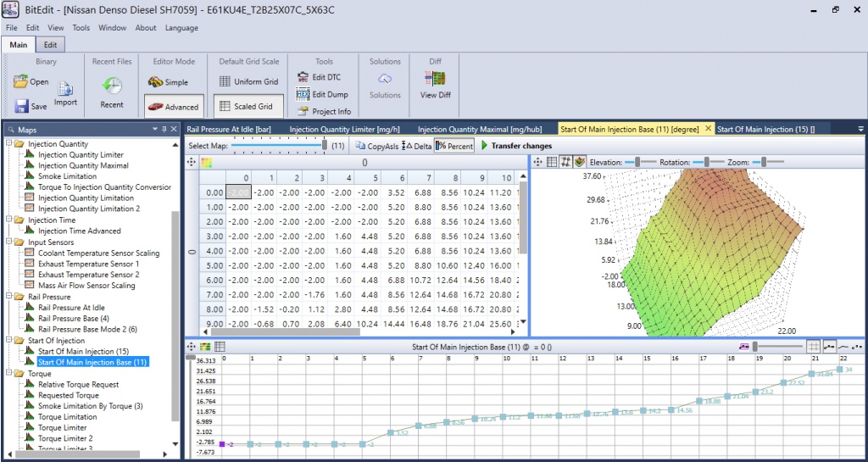Click the pin icon in Maps panel
The height and width of the screenshot is (462, 868).
click(x=164, y=130)
